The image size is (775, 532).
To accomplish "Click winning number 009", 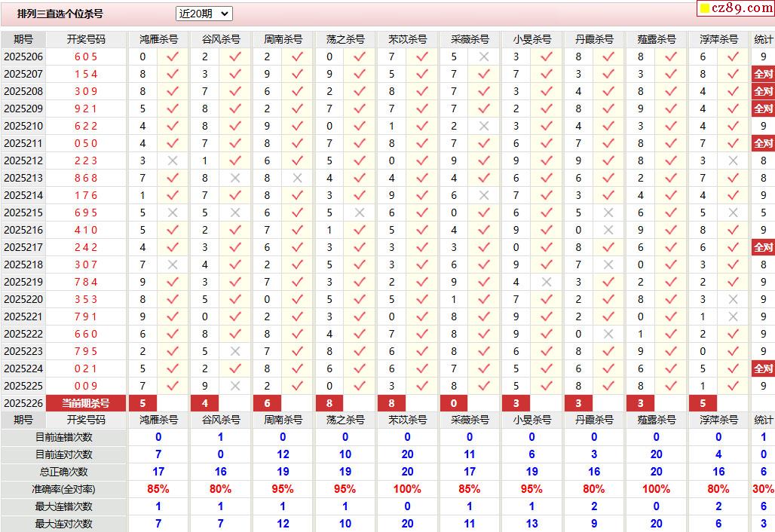I will click(x=86, y=386).
